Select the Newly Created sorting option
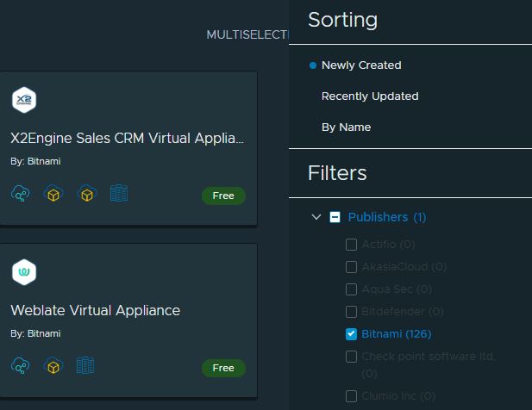This screenshot has height=410, width=532. [360, 65]
